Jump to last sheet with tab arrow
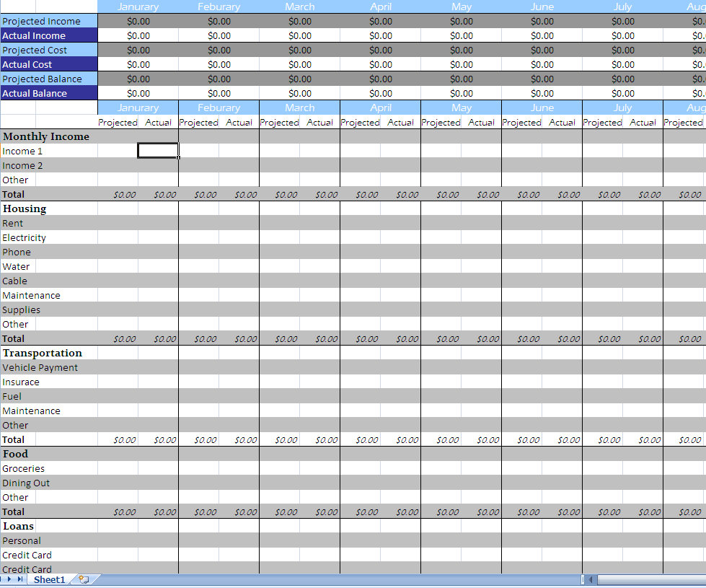706x588 pixels. (19, 579)
